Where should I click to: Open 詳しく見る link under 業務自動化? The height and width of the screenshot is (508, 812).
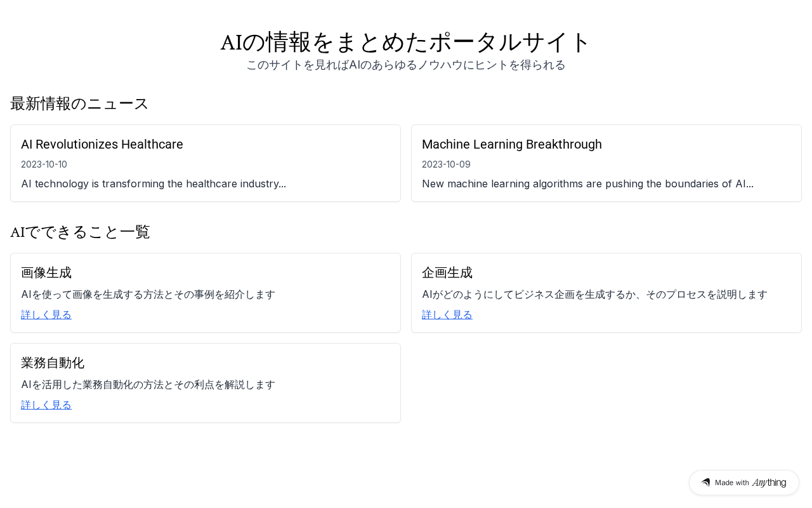point(46,404)
